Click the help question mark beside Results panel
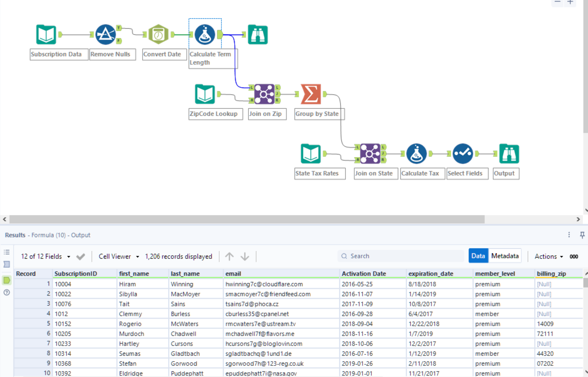The width and height of the screenshot is (588, 377). 7,292
